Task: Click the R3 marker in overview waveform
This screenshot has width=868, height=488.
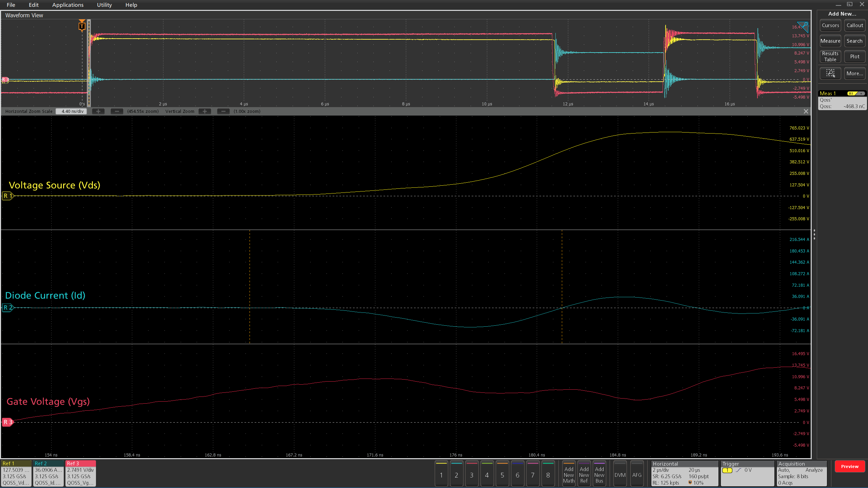Action: coord(5,80)
